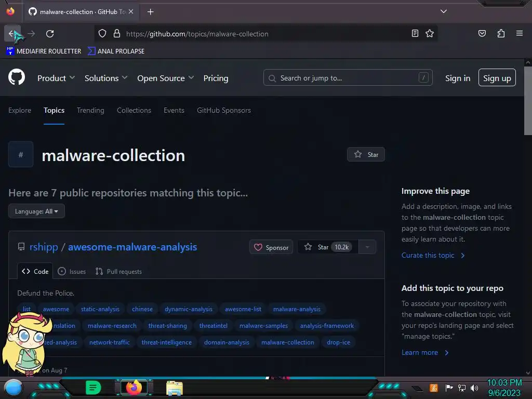Open the awesome-malware-analysis repository
Viewport: 532px width, 399px height.
click(132, 247)
